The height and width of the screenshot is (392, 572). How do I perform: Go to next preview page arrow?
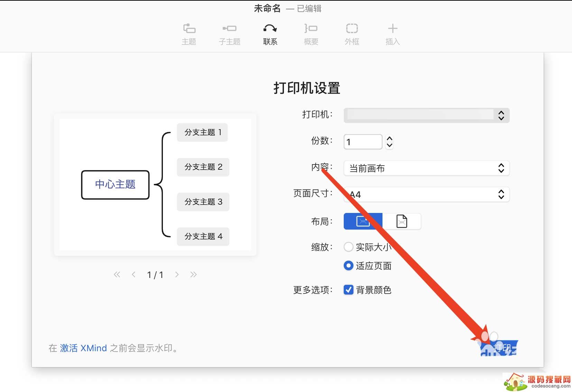click(177, 274)
